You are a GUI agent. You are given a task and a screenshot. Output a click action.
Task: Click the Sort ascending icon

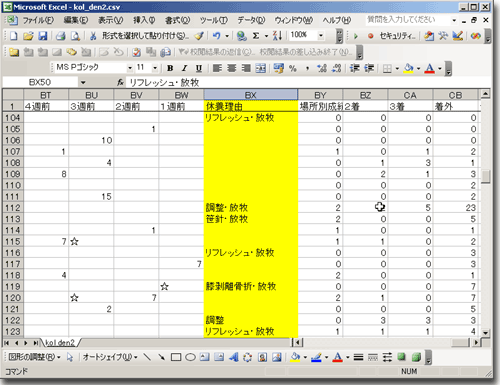tap(277, 36)
